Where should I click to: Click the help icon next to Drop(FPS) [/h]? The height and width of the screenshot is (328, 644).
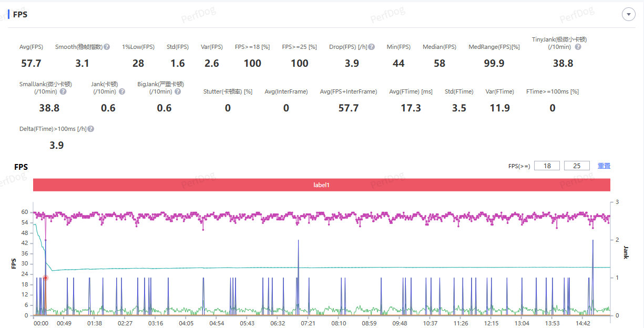click(372, 47)
